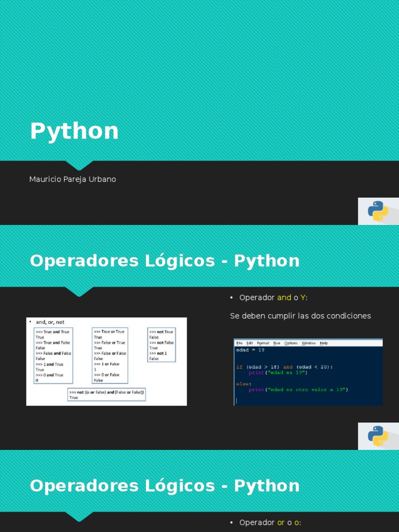Open the Window menu in the IDLE editor
399x532 pixels.
[309, 343]
